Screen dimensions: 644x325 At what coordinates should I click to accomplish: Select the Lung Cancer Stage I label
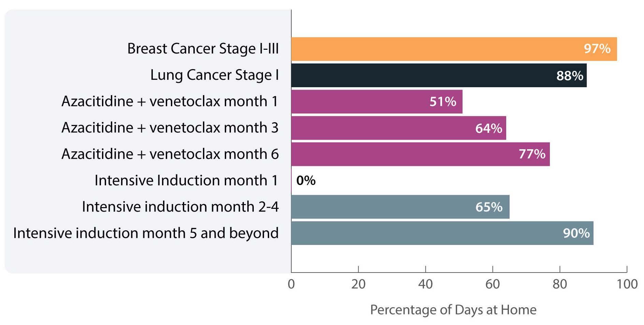(x=214, y=75)
